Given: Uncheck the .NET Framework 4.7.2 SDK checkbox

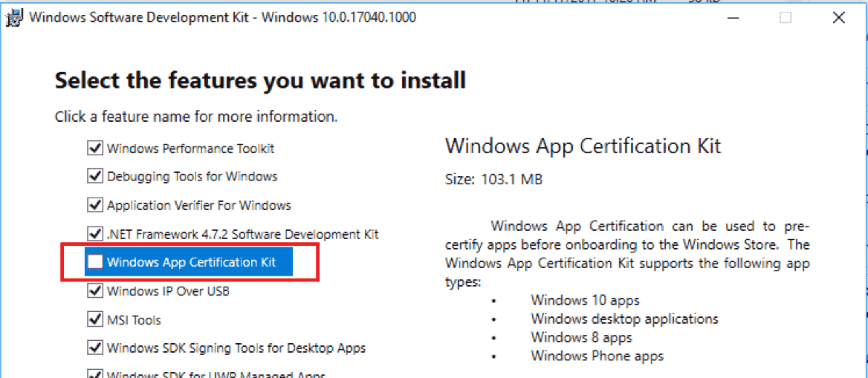Looking at the screenshot, I should coord(95,233).
